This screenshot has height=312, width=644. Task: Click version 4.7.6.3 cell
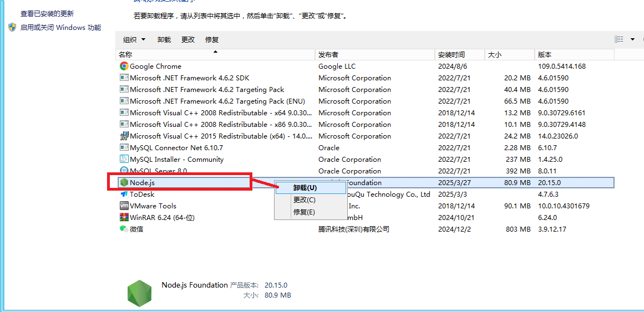pyautogui.click(x=548, y=194)
